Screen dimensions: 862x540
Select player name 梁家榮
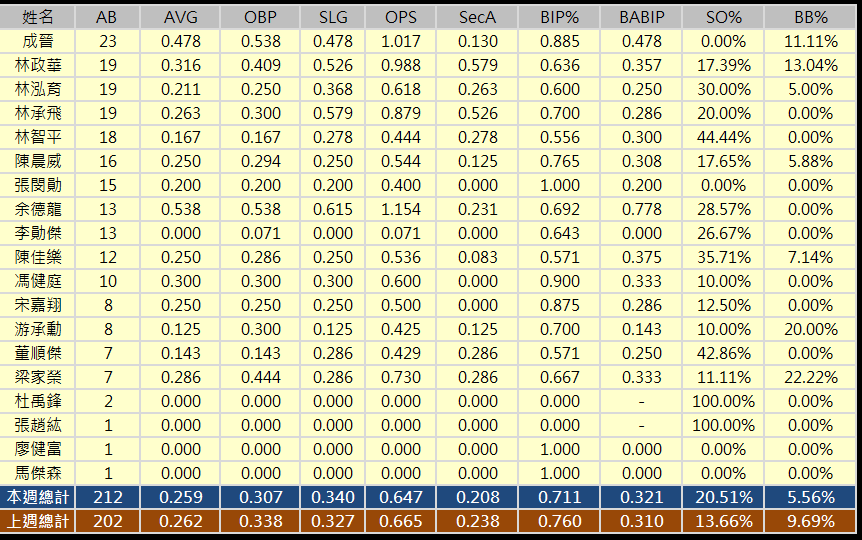point(38,377)
